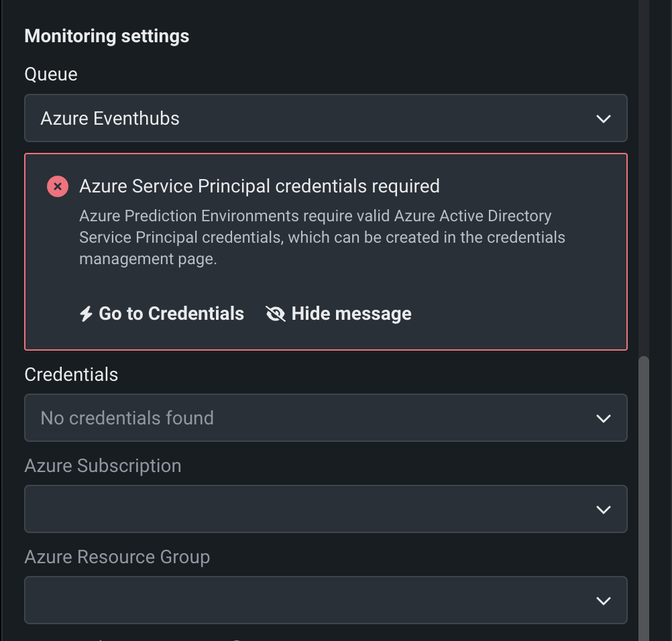
Task: Click the Azure Subscription field label
Action: (x=103, y=466)
